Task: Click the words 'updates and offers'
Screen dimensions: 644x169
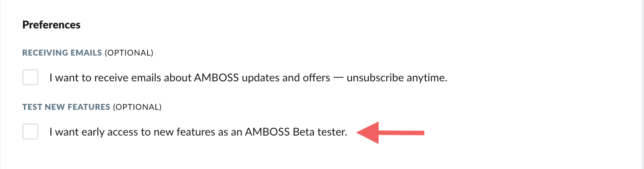Action: point(290,78)
